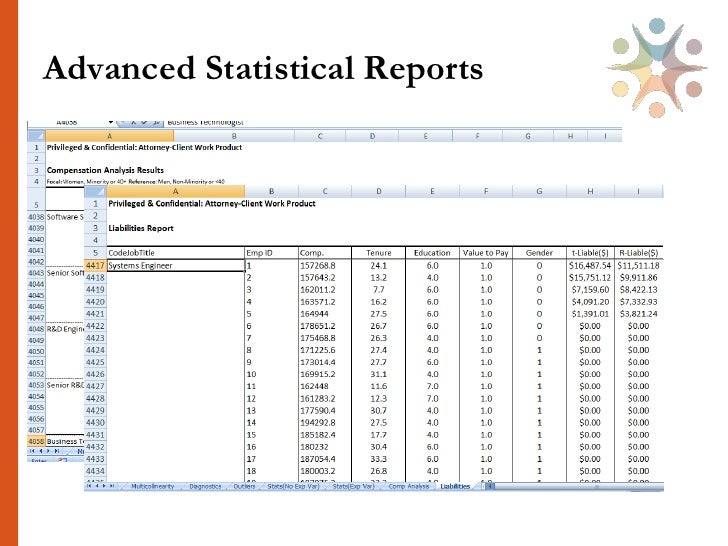
Task: Click the Senior Soft cell in back sheet
Action: click(x=65, y=273)
